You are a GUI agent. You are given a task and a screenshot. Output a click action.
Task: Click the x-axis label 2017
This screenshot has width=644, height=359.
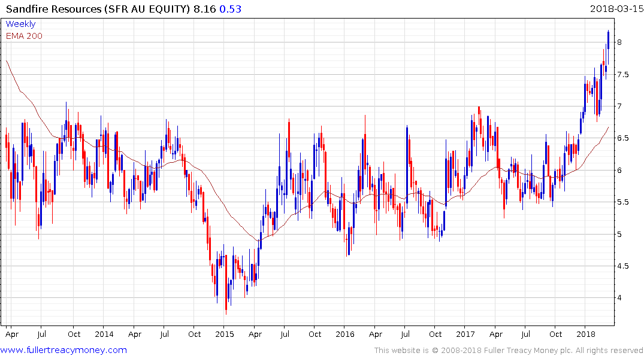pos(465,334)
